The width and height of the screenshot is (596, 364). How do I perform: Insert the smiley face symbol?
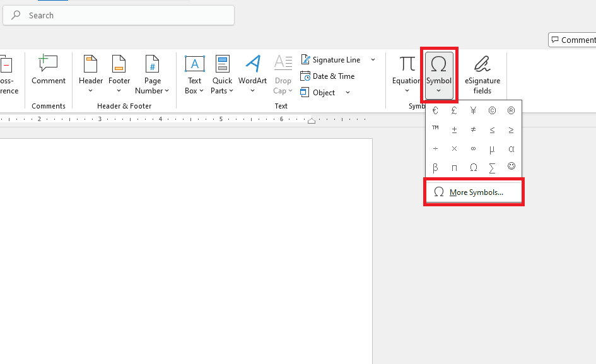coord(511,166)
